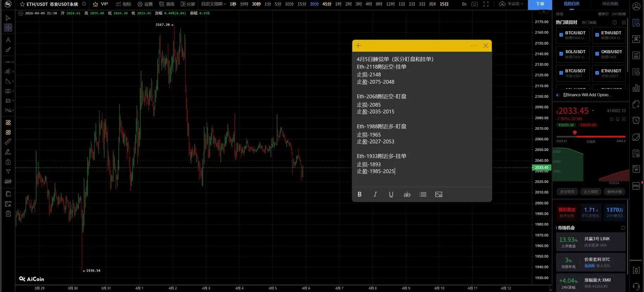644x292 pixels.
Task: Open the 价差套利 BTC opportunity card
Action: [x=591, y=262]
